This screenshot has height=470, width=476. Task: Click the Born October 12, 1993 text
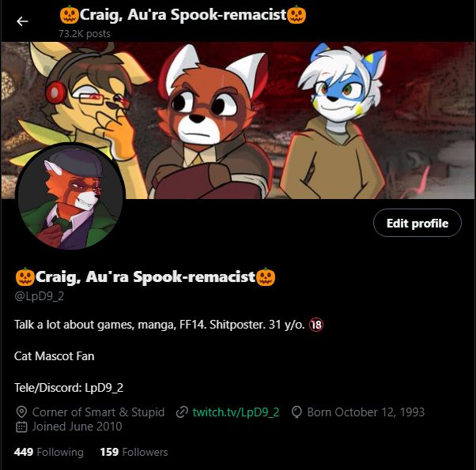[366, 412]
